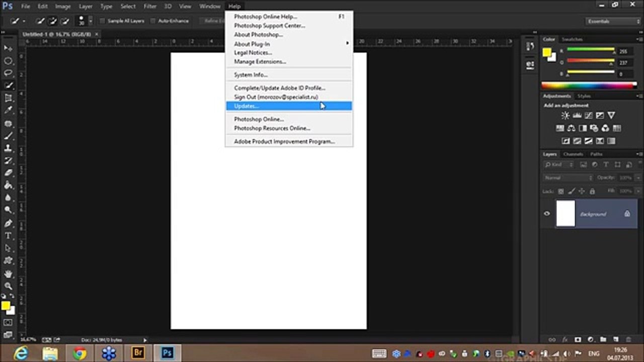Toggle Quick Mask mode button
The height and width of the screenshot is (362, 644).
tap(8, 322)
